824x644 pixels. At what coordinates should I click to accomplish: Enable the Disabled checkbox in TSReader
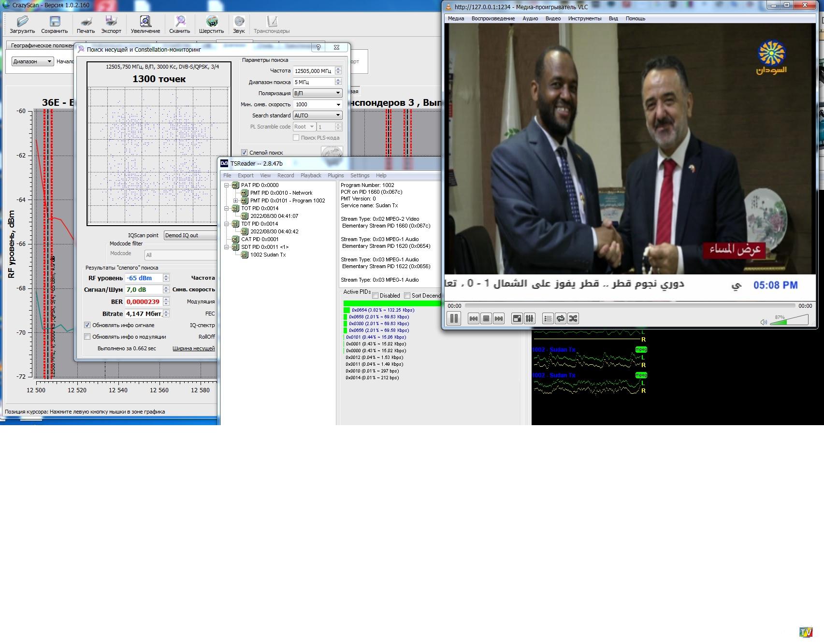[x=376, y=296]
